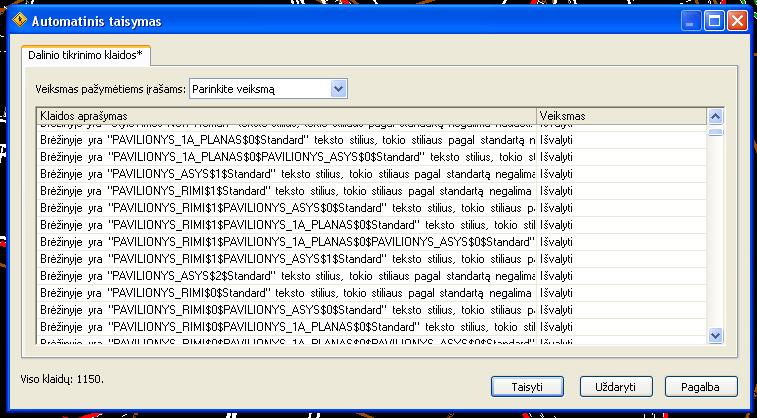
Task: Select row "PAVILIONYS_RIMI$0$PAVILIONYS_ASYS$0$Standard"
Action: point(371,310)
